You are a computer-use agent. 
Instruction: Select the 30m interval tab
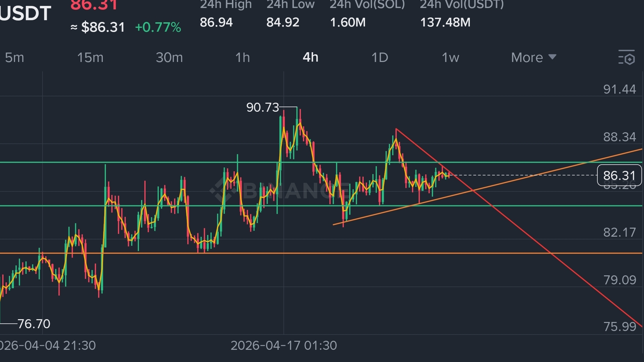tap(169, 57)
